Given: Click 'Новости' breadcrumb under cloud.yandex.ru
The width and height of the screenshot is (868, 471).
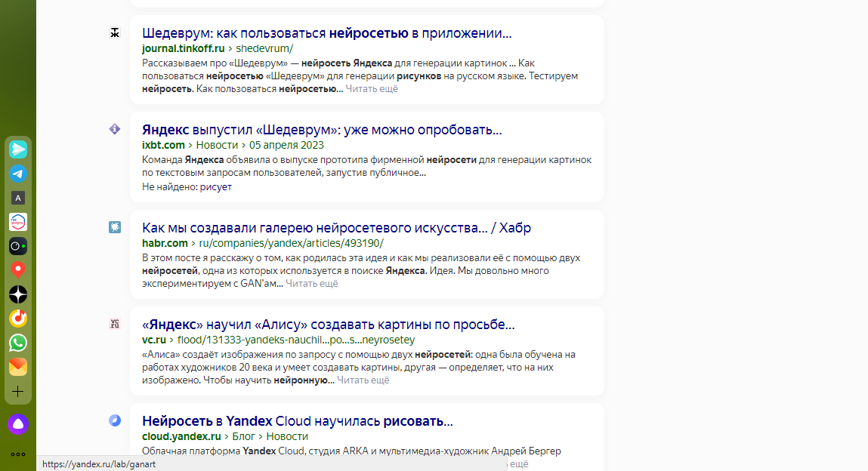Looking at the screenshot, I should click(x=287, y=436).
